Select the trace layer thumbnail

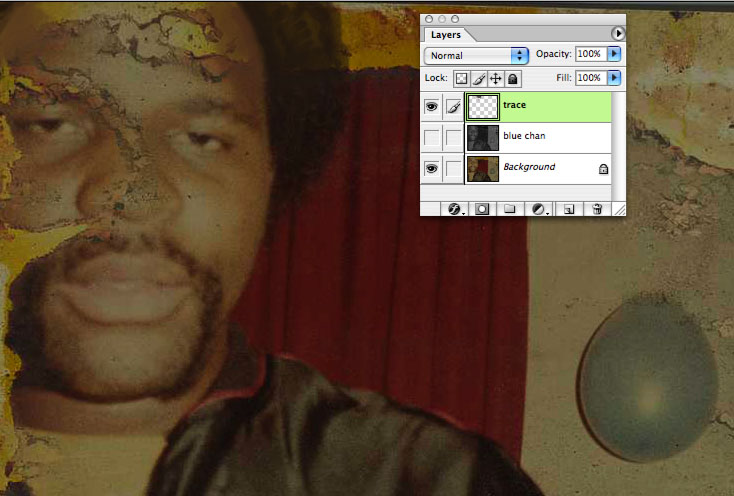pos(483,107)
